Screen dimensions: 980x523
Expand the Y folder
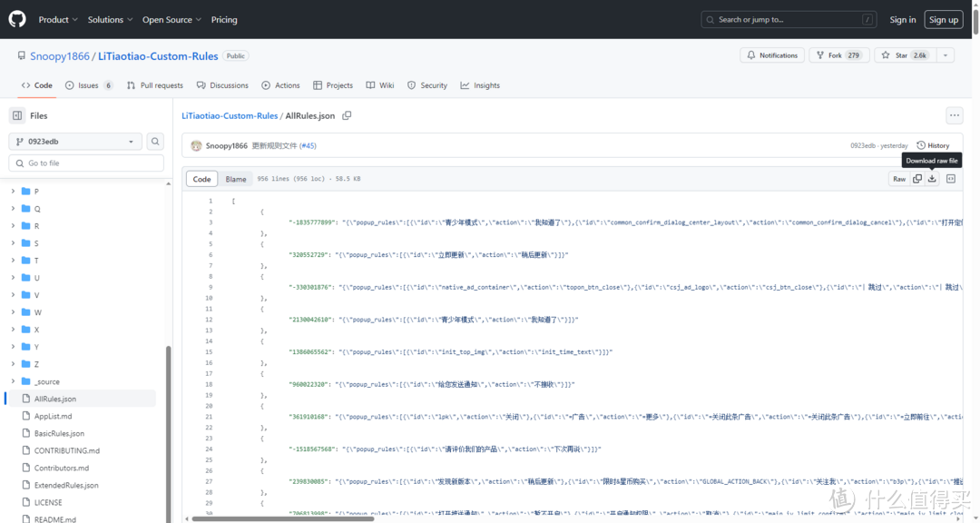pyautogui.click(x=13, y=347)
